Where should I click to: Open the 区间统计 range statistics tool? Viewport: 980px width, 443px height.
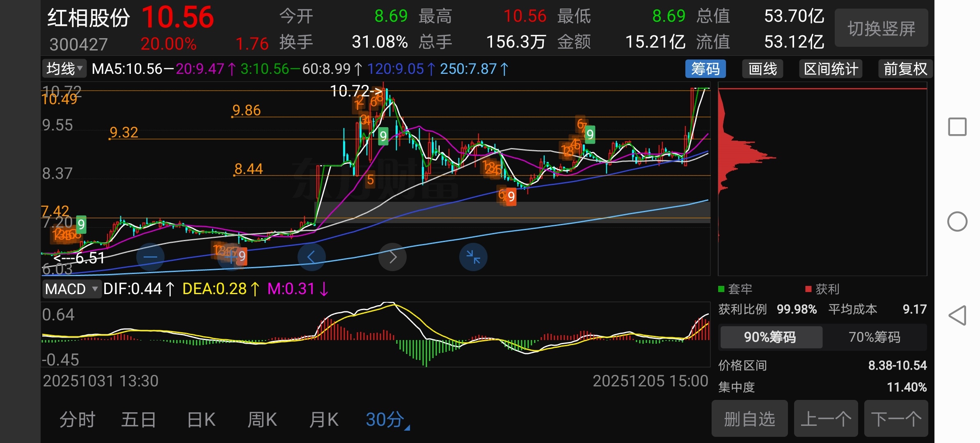pyautogui.click(x=831, y=69)
